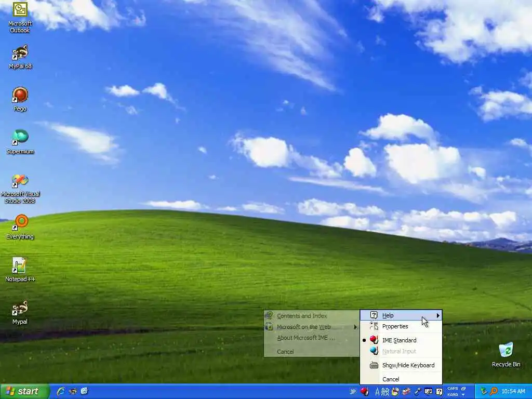Choose Cancel in the IME style menu
This screenshot has height=399, width=532.
coord(401,379)
